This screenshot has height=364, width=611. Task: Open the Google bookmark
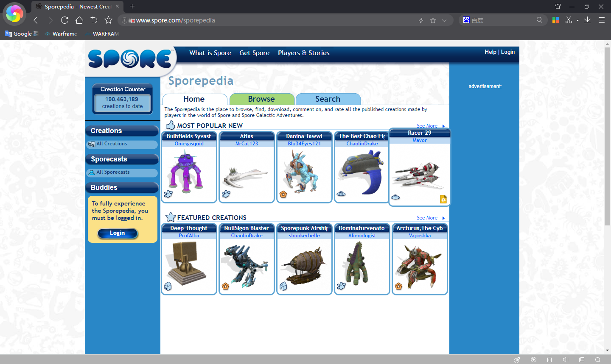pos(22,34)
